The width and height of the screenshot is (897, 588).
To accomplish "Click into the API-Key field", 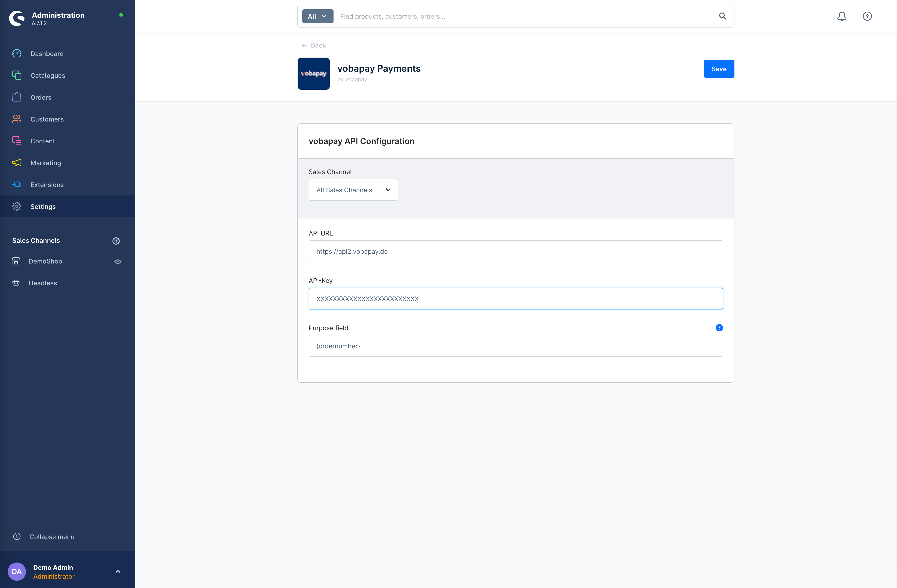I will pos(516,299).
